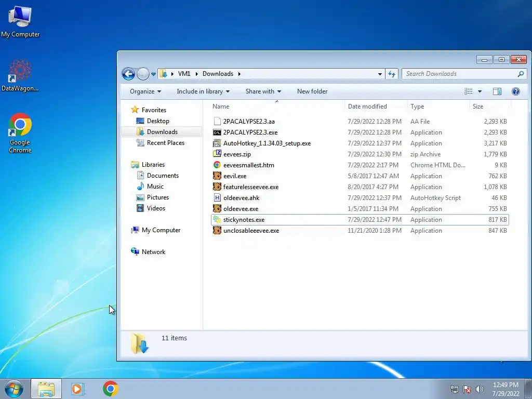
Task: Open volume speaker tray icon
Action: click(480, 389)
